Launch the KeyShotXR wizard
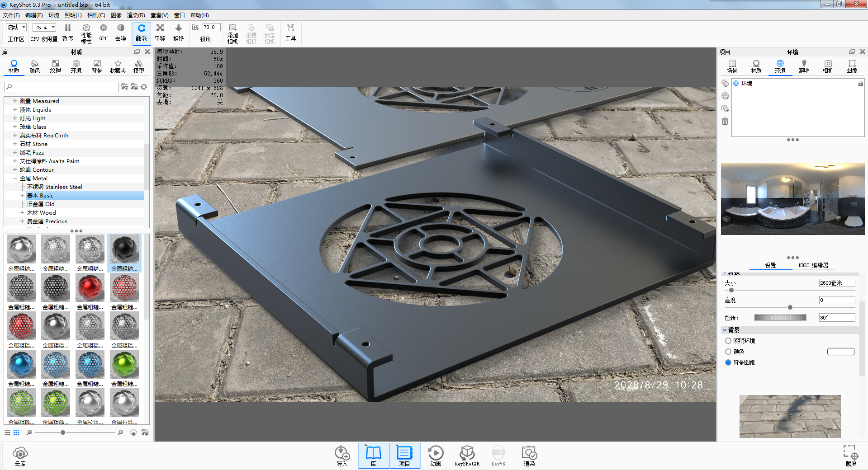This screenshot has height=470, width=868. [x=467, y=456]
